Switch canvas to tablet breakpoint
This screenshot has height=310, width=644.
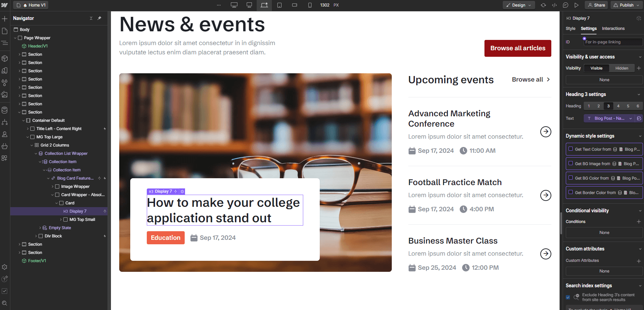click(x=279, y=5)
